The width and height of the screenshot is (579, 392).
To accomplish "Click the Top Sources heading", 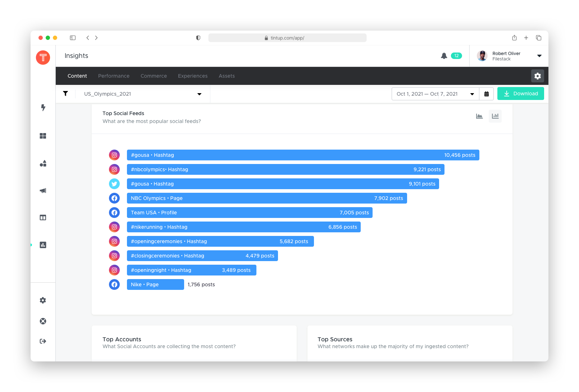I will (335, 339).
